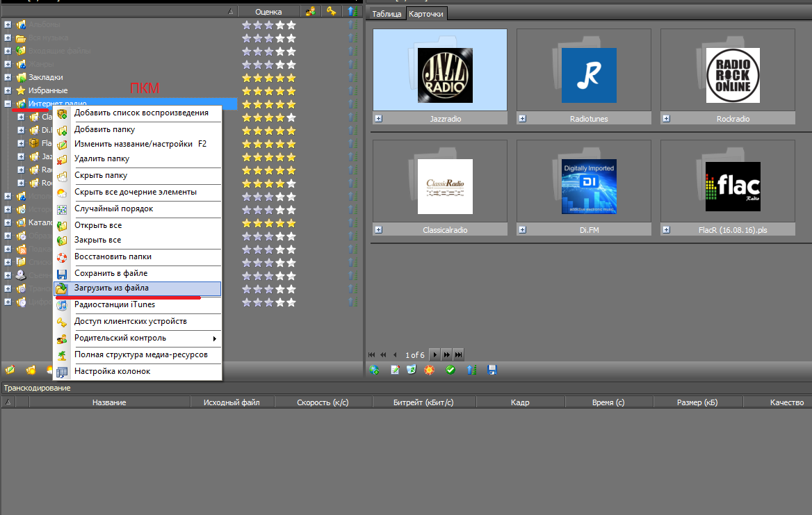Collapse the Интернет радио tree node
Image resolution: width=812 pixels, height=515 pixels.
[8, 104]
